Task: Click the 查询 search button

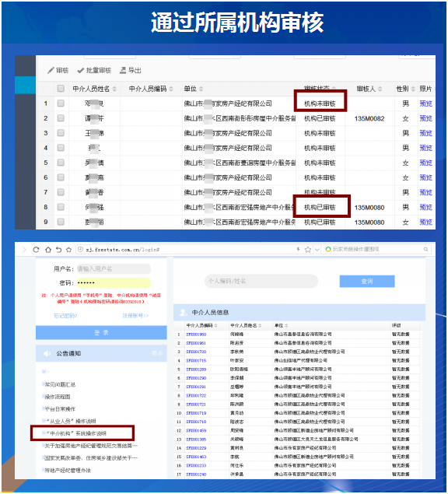Action: click(x=367, y=281)
